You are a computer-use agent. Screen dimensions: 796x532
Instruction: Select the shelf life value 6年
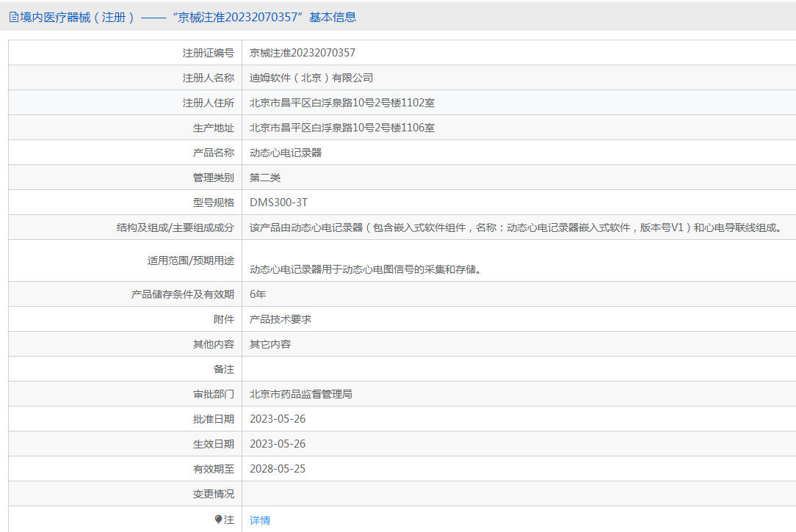pos(258,294)
